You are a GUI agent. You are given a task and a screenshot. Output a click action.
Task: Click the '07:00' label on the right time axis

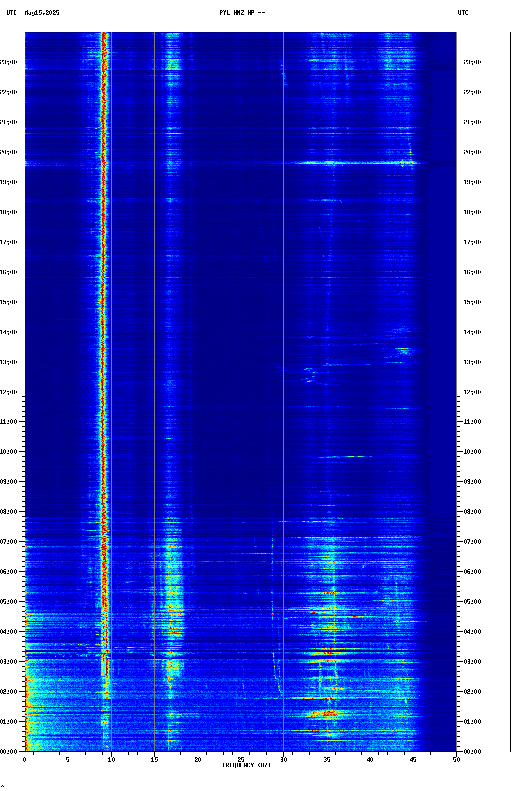coord(472,542)
